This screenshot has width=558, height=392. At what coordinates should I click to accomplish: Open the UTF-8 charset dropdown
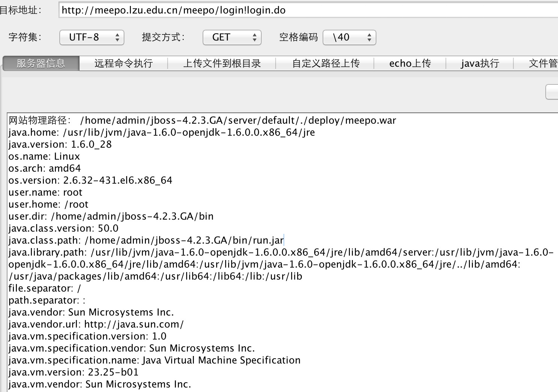pos(92,37)
